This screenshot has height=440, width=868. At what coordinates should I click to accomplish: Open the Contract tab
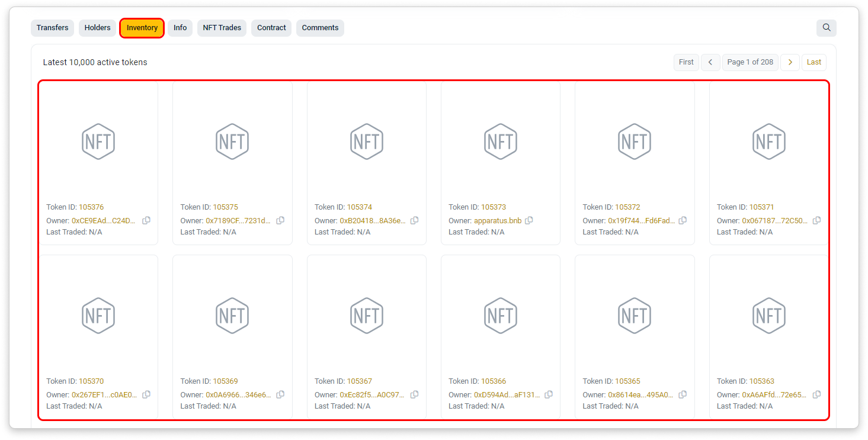click(x=271, y=28)
